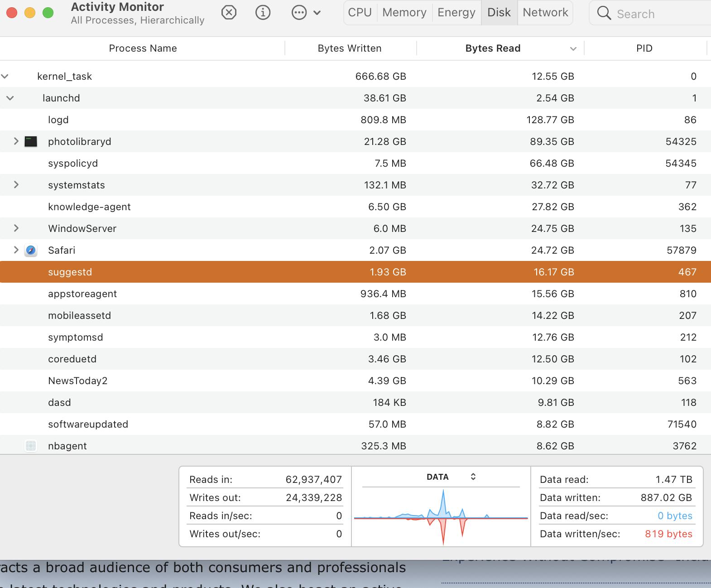
Task: Click the Data read 1.47 TB value
Action: point(674,479)
